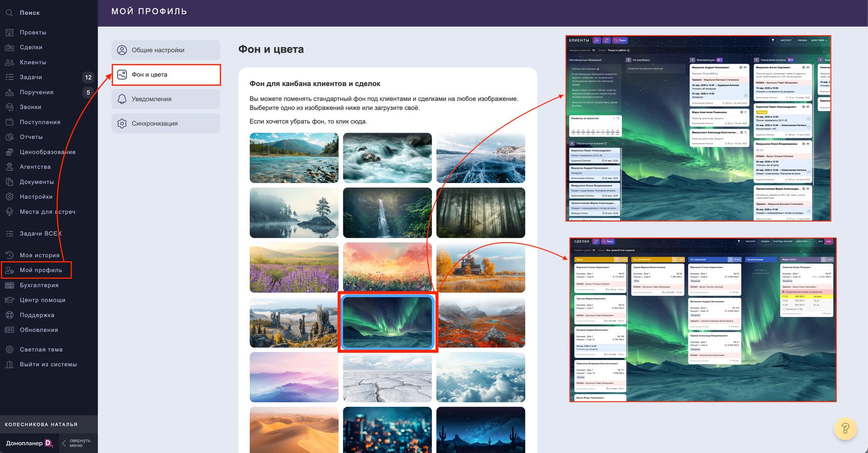Click the Синхронизация gear icon
Image resolution: width=868 pixels, height=453 pixels.
click(122, 124)
